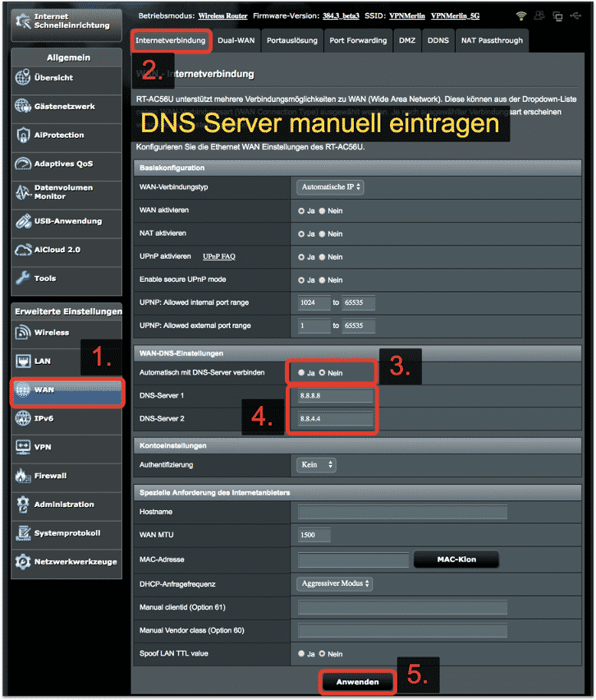
Task: Click the MAC-Klon button
Action: (456, 560)
